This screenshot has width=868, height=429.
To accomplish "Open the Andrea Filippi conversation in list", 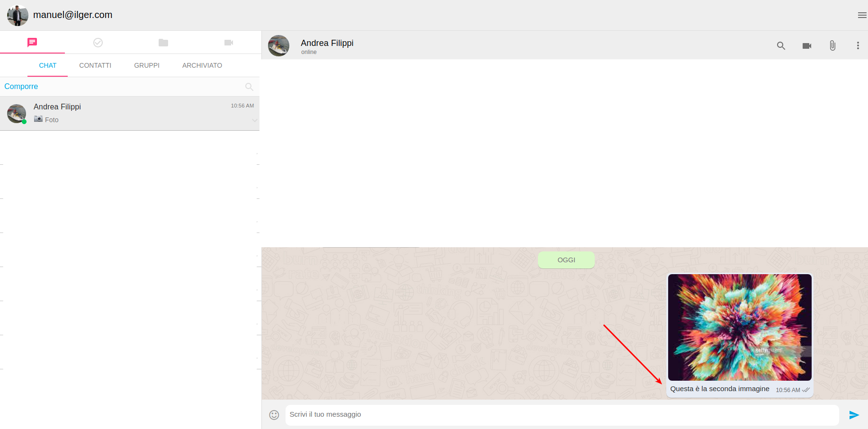I will (x=130, y=114).
